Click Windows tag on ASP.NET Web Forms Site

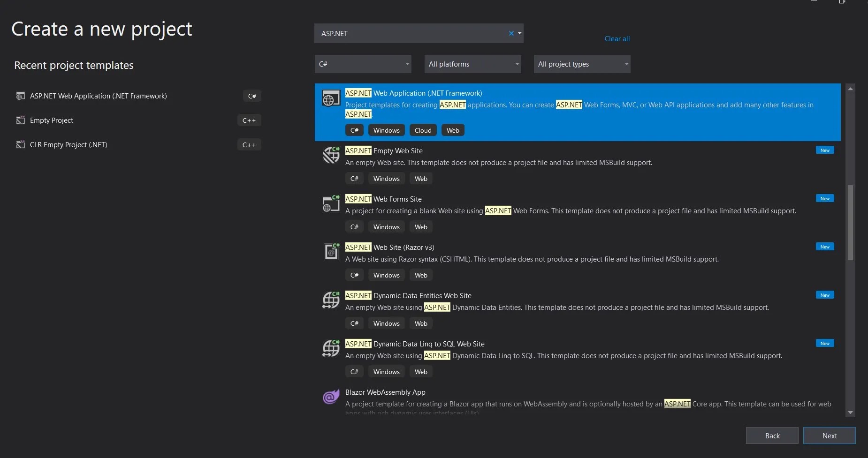pos(387,227)
